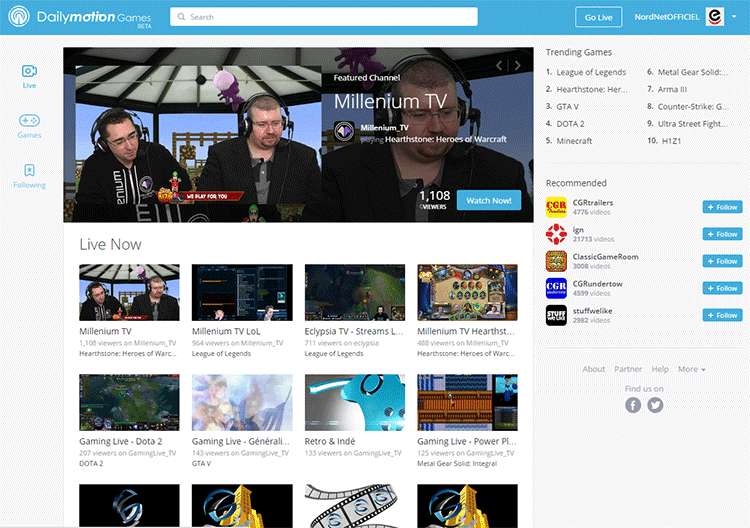
Task: Follow the ClassicGameRoom channel
Action: click(722, 261)
